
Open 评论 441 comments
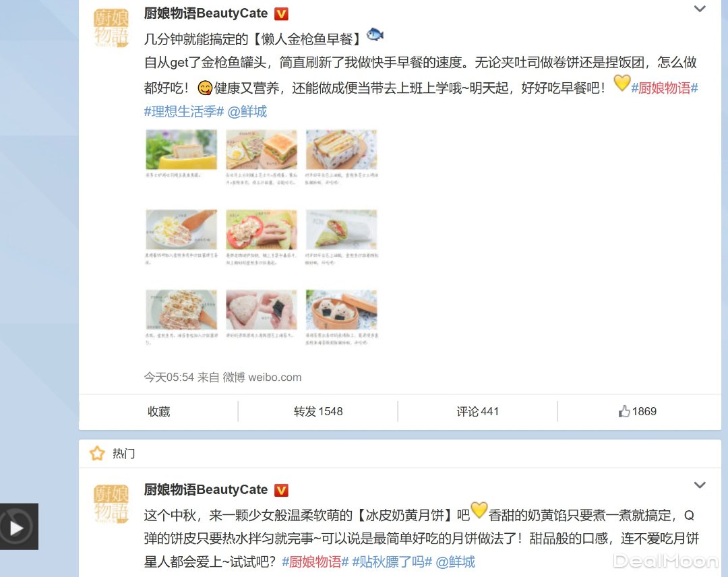pyautogui.click(x=477, y=411)
